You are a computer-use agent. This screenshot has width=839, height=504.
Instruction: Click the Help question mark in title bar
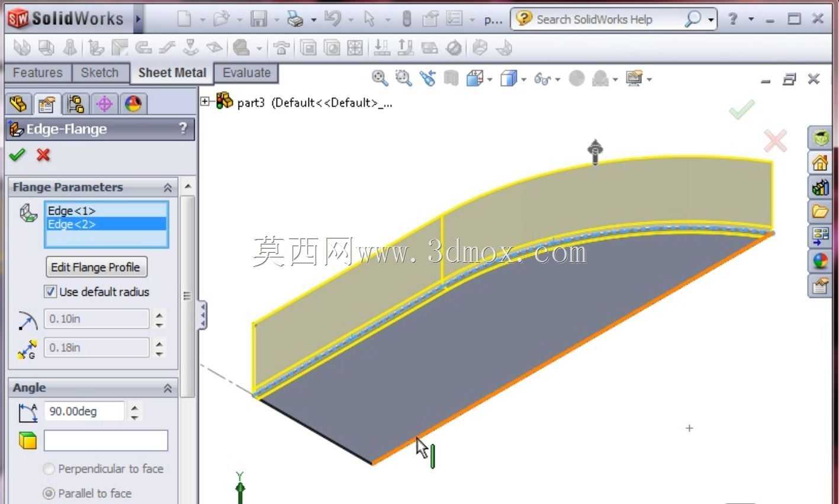[732, 18]
